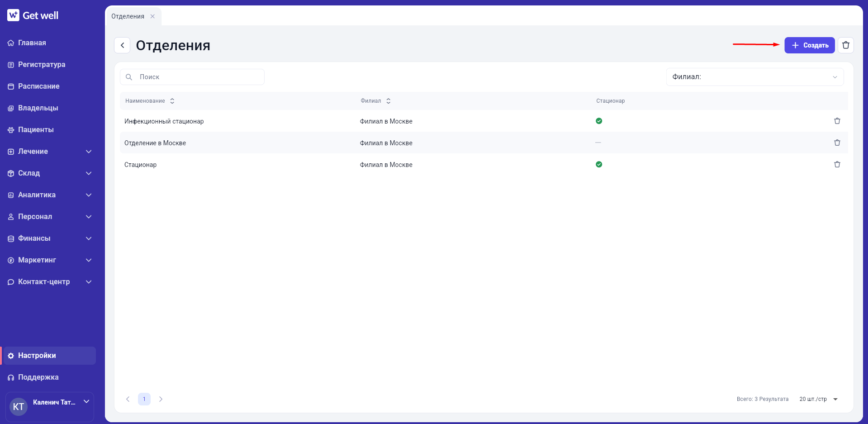Delete the Отделение в Москве row
Screen dimensions: 868x424
pos(837,143)
